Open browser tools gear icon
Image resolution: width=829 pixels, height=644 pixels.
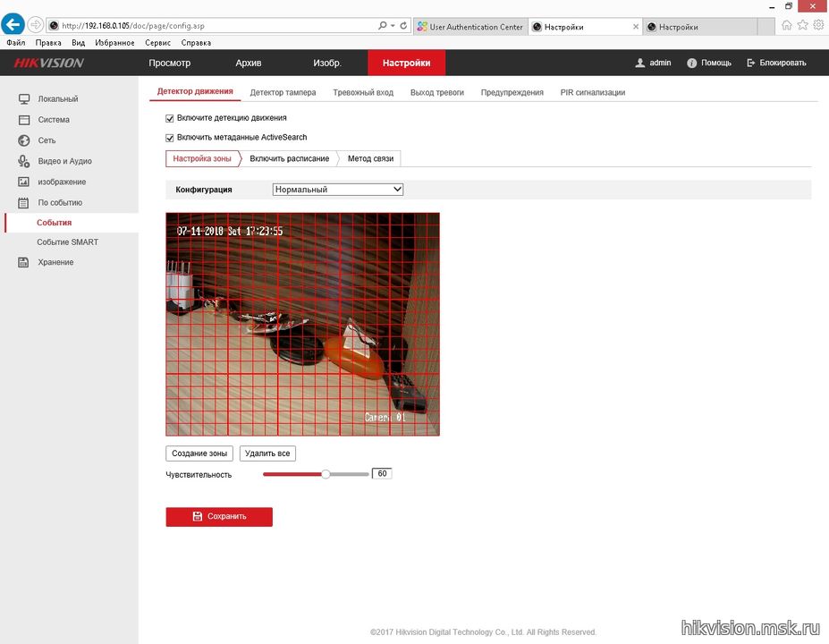[818, 25]
